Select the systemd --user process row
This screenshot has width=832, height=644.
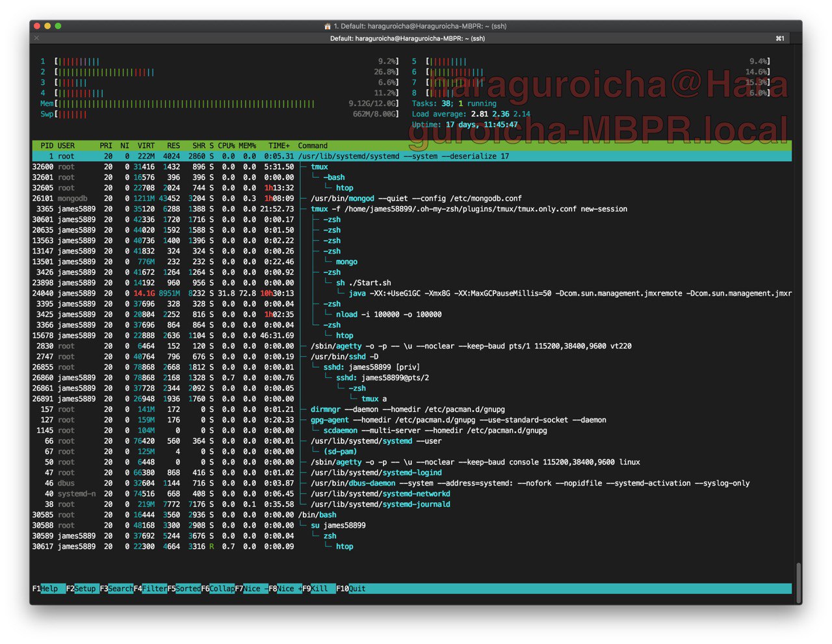click(x=412, y=441)
